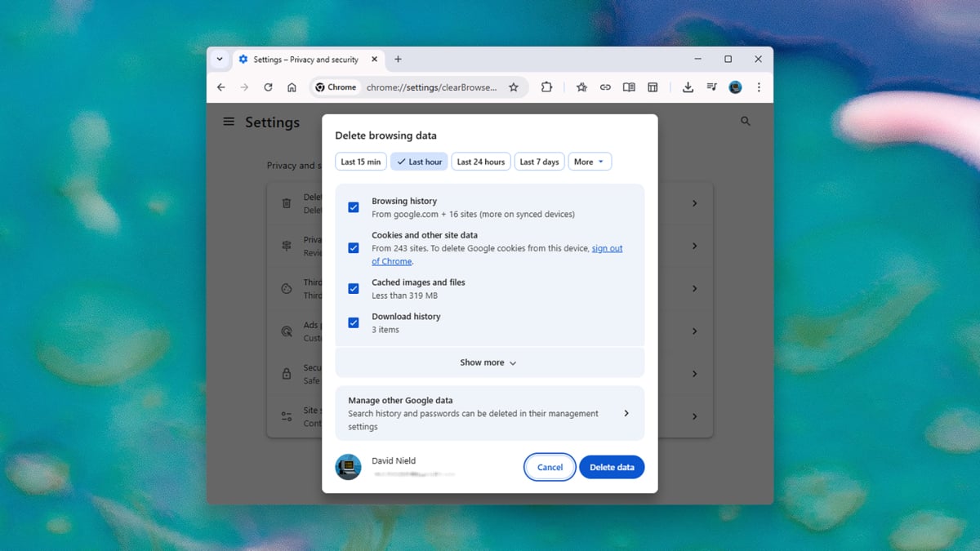Select the Last 7 days time range
The height and width of the screenshot is (551, 980).
coord(539,162)
